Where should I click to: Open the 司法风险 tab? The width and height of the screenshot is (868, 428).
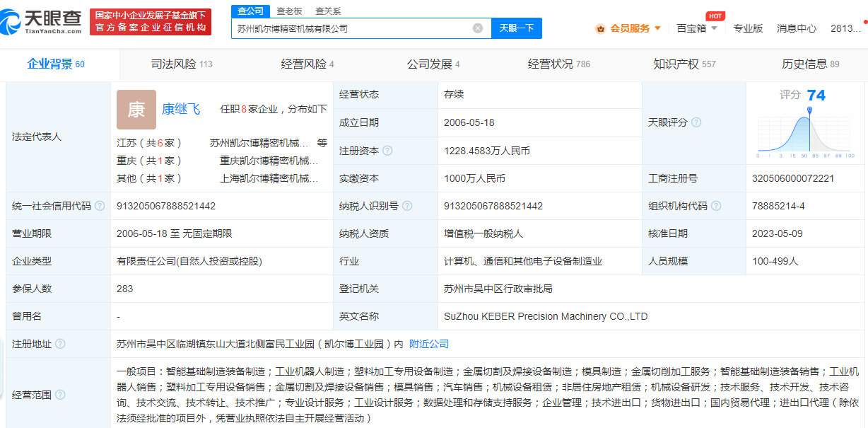coord(182,64)
